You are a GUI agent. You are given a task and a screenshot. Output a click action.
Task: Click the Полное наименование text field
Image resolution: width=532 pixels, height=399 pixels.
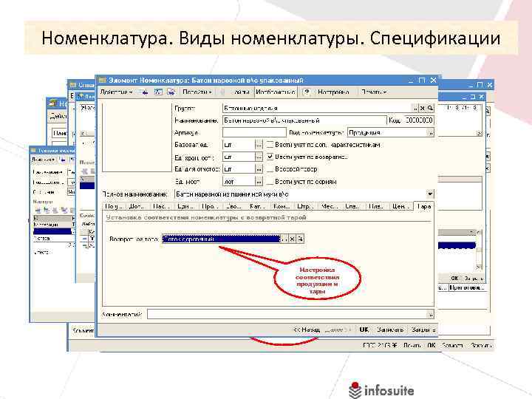[x=300, y=194]
